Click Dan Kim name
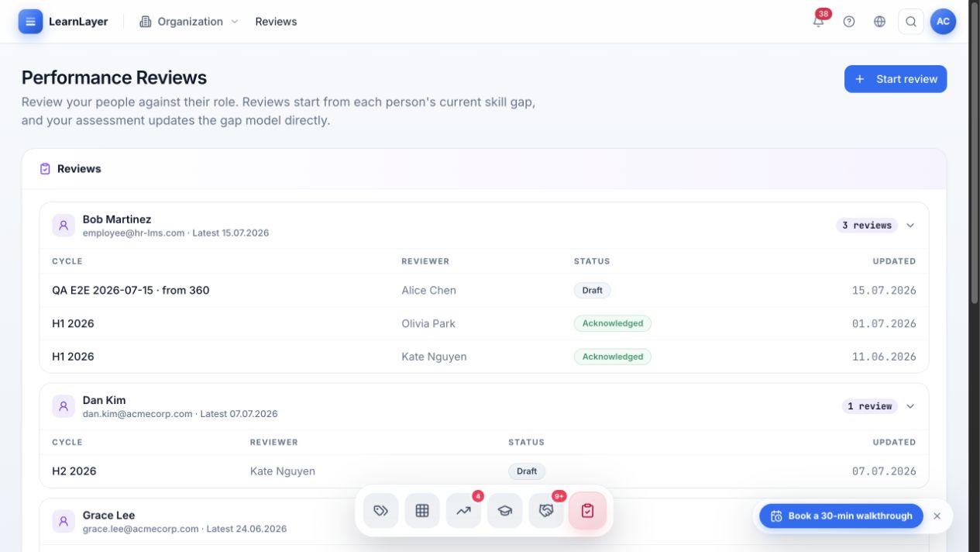The height and width of the screenshot is (552, 980). coord(104,400)
